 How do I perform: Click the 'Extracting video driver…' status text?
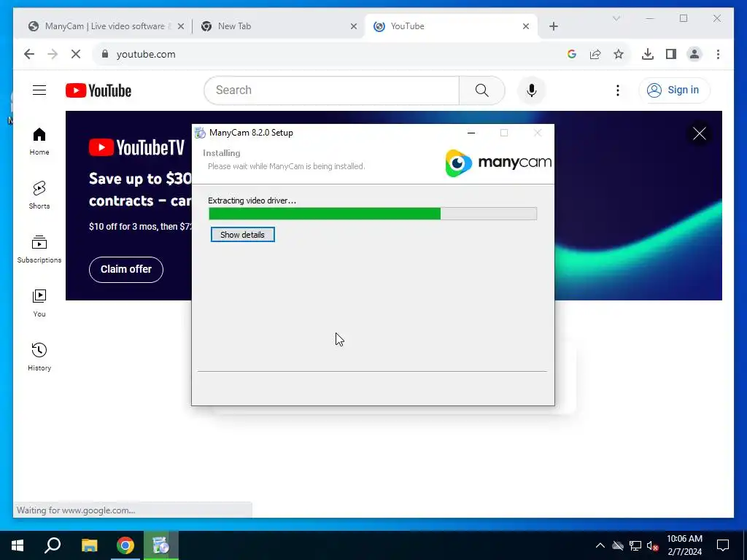tap(252, 201)
